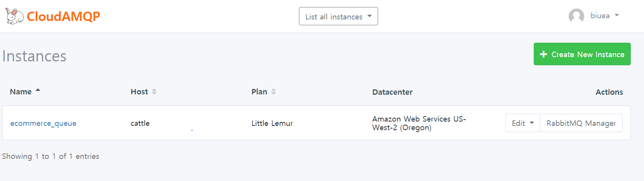Open the List all instances dropdown
Screen dimensions: 644x181
point(338,16)
